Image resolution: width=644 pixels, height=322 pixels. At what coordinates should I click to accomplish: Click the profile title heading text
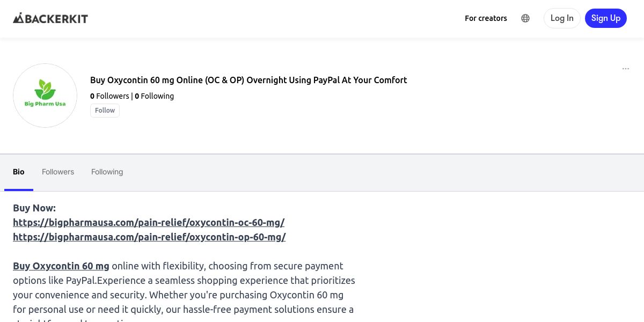[248, 80]
